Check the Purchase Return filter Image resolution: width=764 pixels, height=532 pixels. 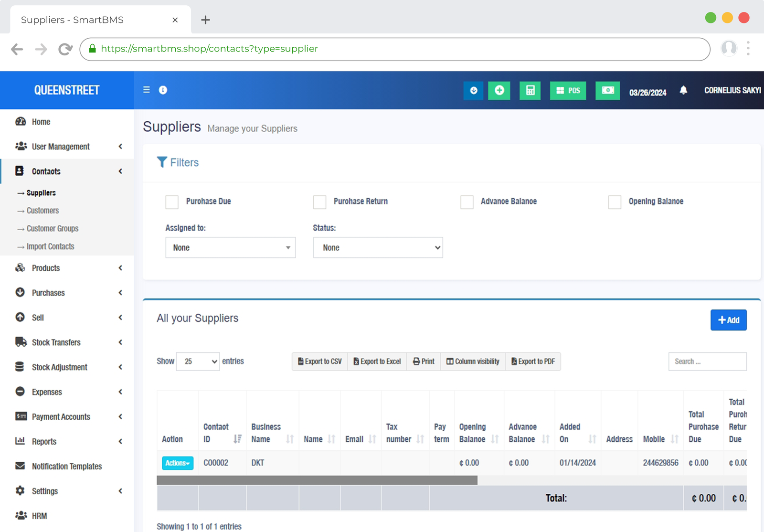(319, 202)
